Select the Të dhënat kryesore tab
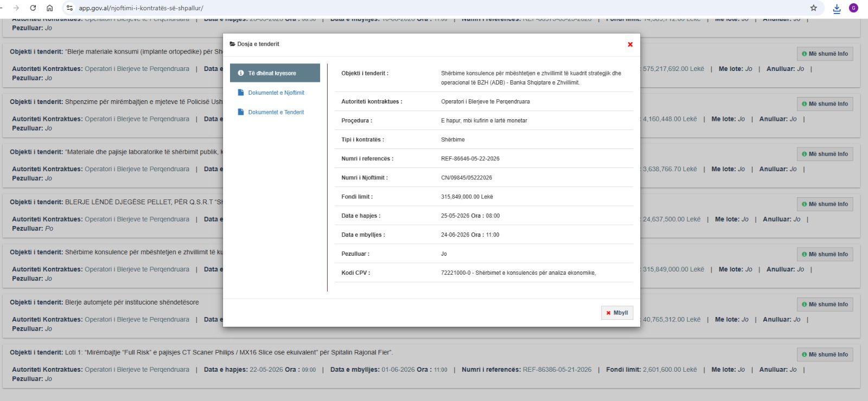This screenshot has height=401, width=868. (275, 73)
